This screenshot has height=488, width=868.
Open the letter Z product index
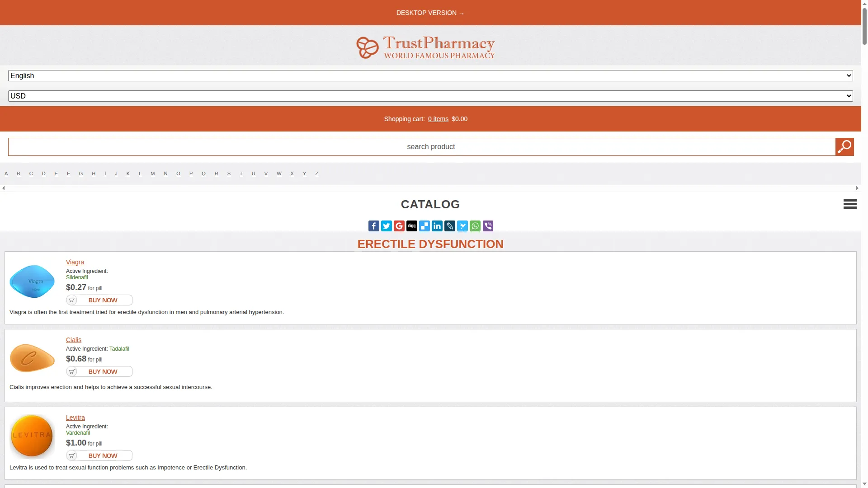(x=317, y=174)
